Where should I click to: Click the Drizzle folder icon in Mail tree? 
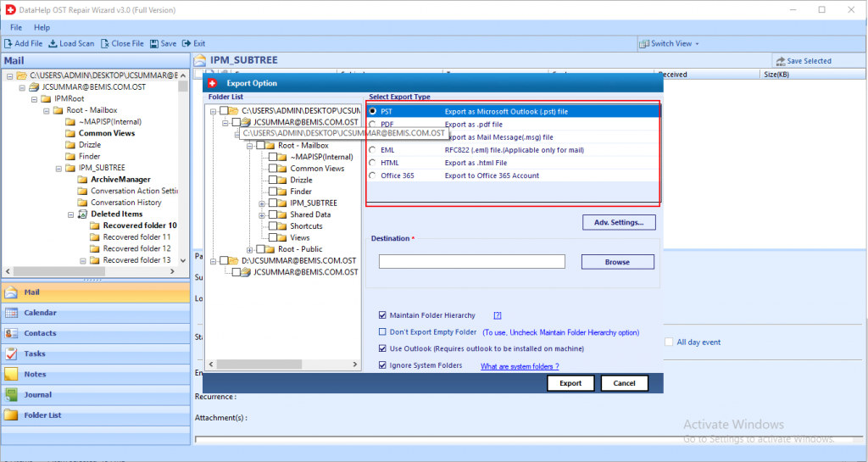70,144
